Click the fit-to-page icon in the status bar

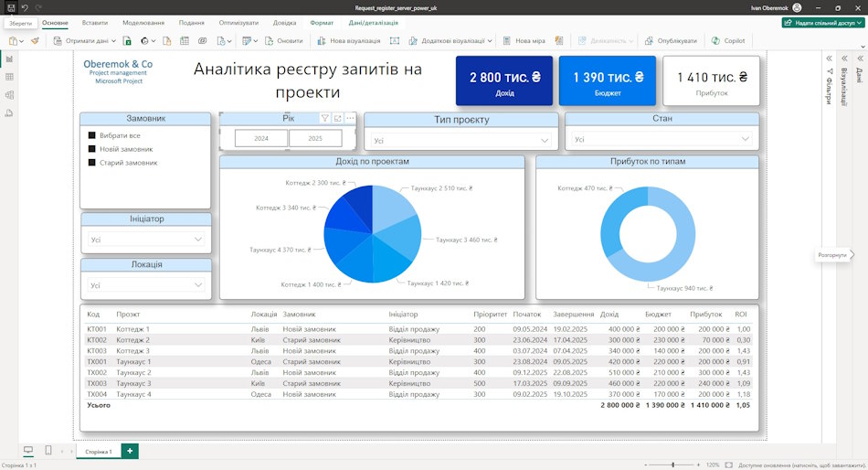(x=728, y=465)
